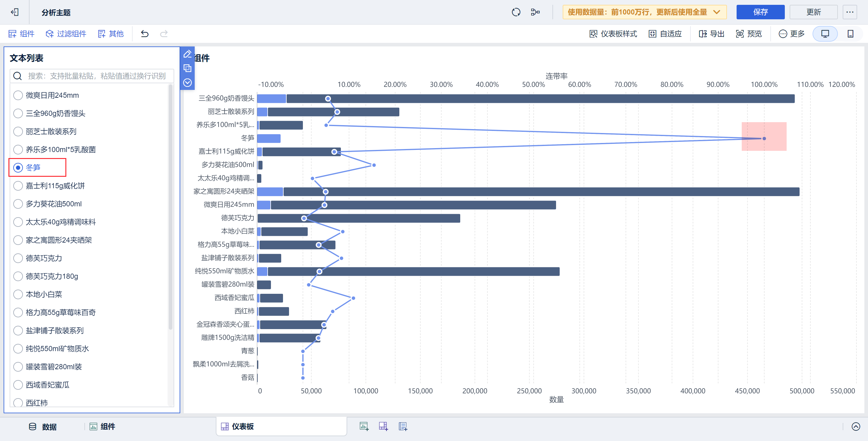Expand the bottom panel with up chevron
868x441 pixels.
pos(856,427)
